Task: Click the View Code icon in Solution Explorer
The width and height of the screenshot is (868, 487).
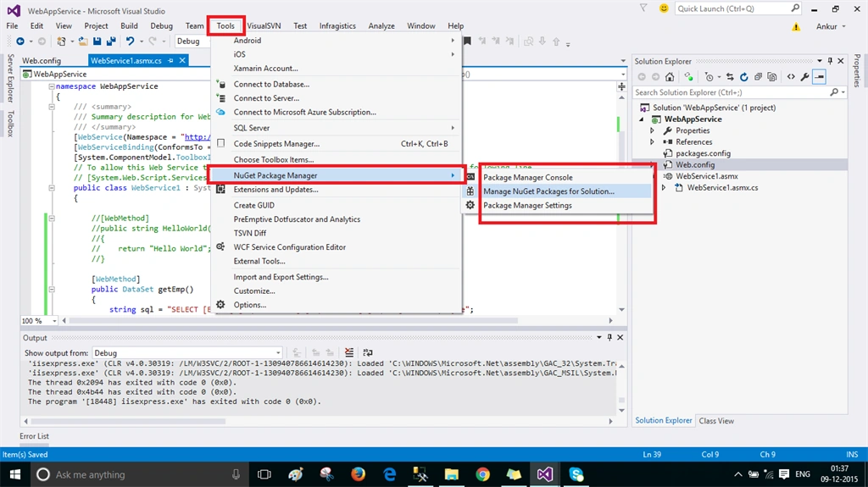Action: 791,77
